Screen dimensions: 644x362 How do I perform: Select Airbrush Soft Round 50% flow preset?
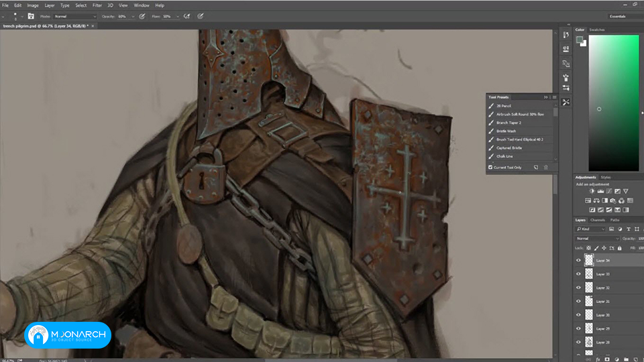pos(521,114)
